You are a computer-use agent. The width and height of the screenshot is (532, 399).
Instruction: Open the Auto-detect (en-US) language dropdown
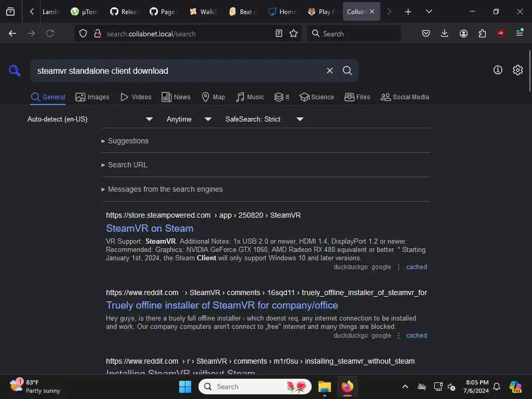pos(90,119)
